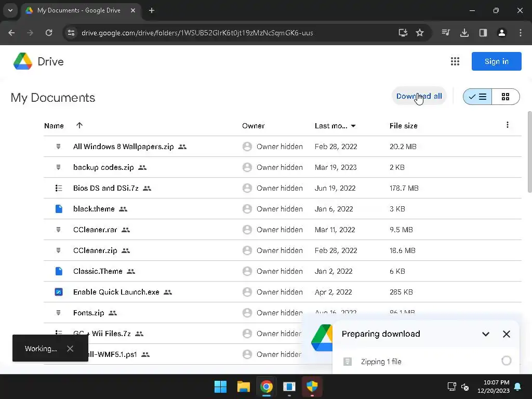Open Chrome three-dot menu

521,33
